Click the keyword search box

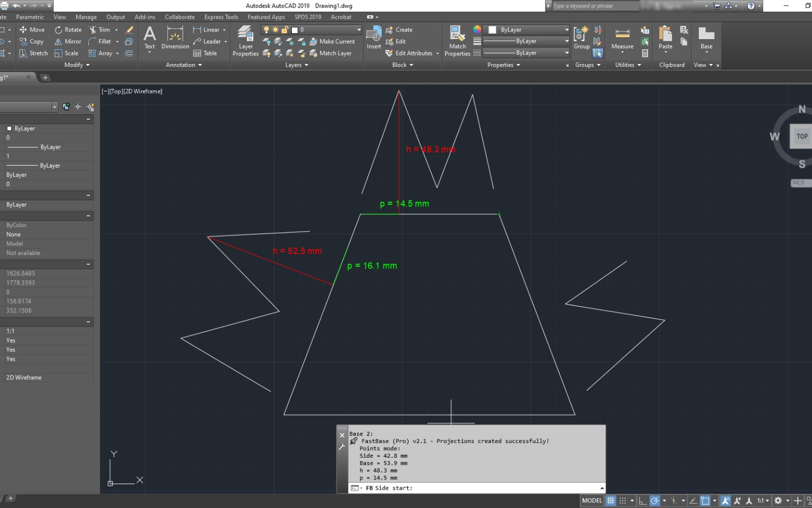(x=595, y=6)
